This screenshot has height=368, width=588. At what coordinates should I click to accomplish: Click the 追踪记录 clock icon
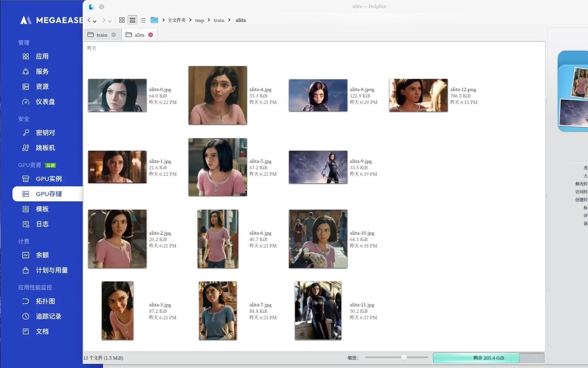26,316
